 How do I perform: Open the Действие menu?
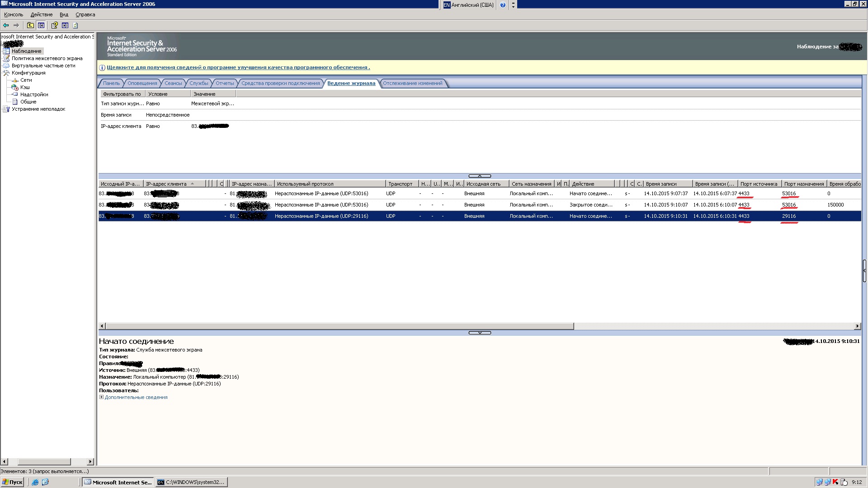[41, 14]
